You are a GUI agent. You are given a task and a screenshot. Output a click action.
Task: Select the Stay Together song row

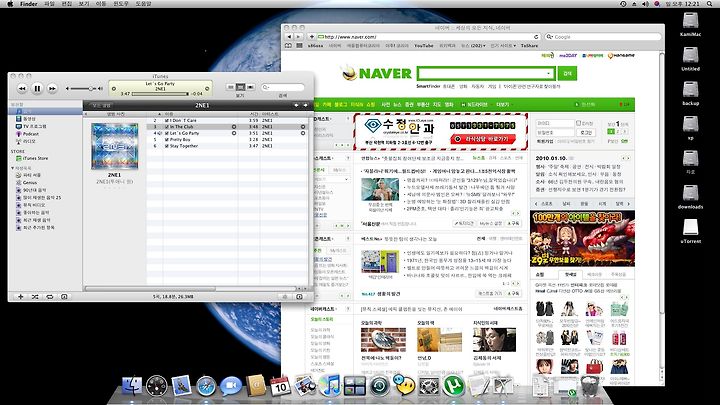point(227,146)
